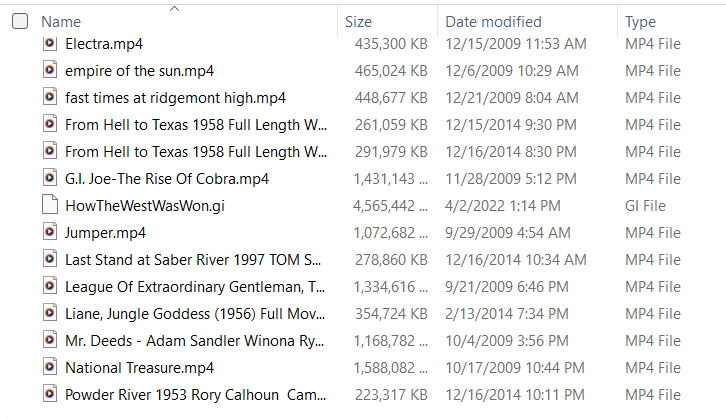Sort files by the Name column header
Image resolution: width=726 pixels, height=419 pixels.
coord(61,22)
